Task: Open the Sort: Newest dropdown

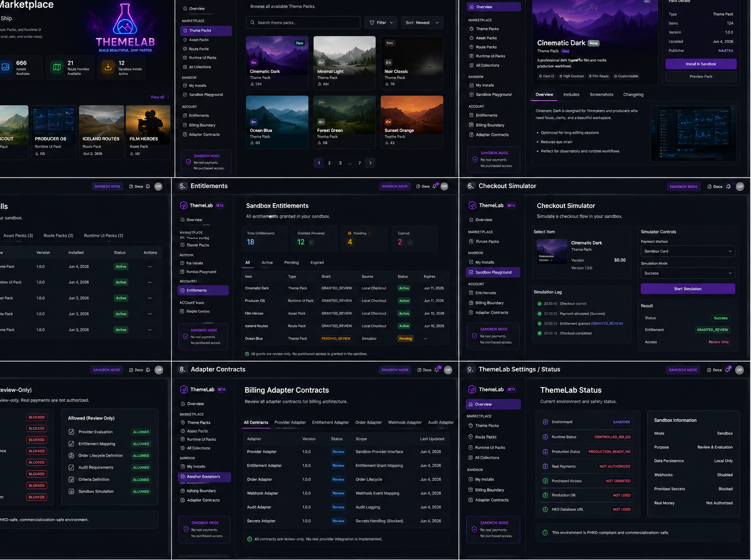Action: (422, 23)
